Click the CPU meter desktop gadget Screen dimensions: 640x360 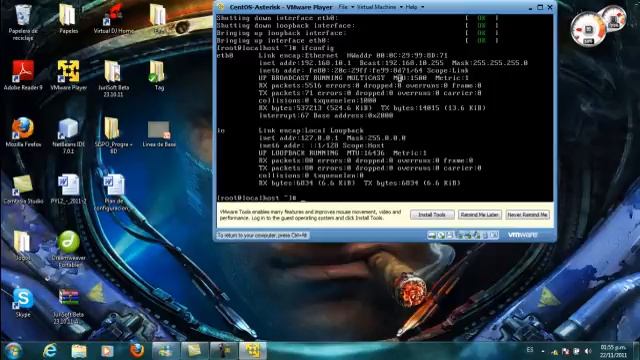click(x=588, y=30)
